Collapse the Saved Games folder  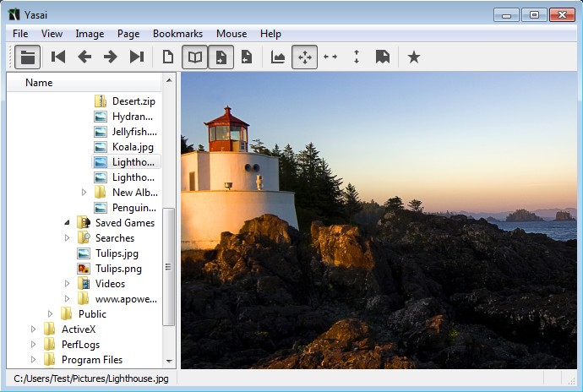(68, 223)
